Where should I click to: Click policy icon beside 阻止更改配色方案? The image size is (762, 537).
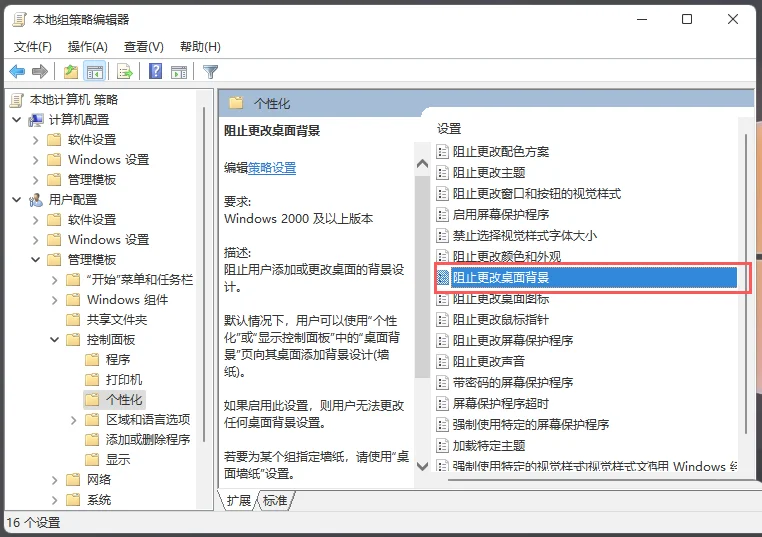(442, 152)
